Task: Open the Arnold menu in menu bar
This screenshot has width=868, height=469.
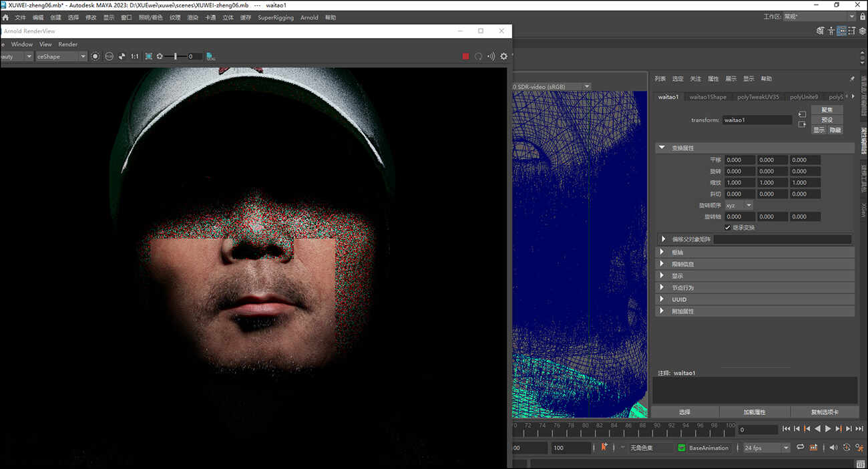Action: [309, 17]
